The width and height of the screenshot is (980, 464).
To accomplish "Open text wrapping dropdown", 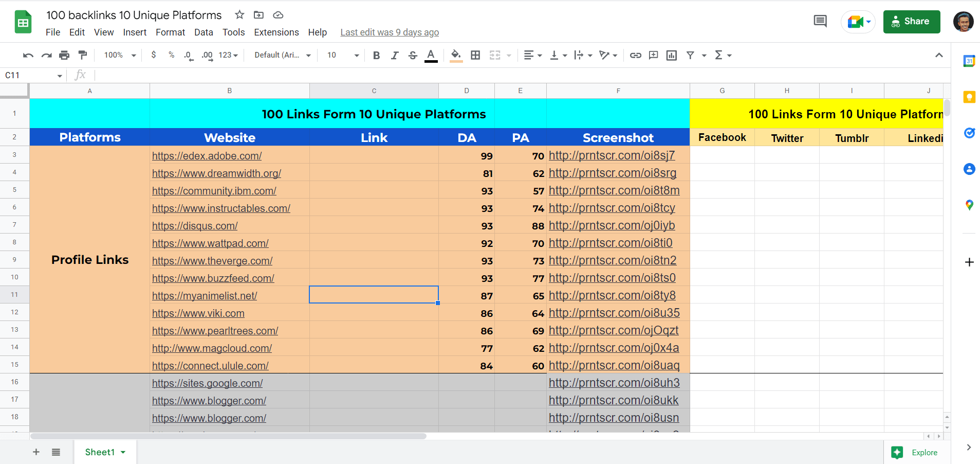I will point(583,55).
